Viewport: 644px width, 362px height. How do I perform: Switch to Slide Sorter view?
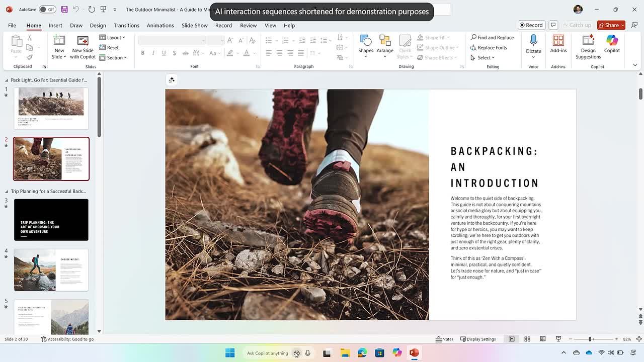click(x=527, y=339)
